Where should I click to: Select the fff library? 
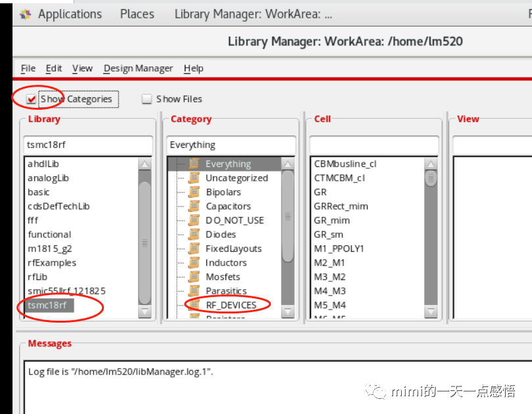coord(33,220)
